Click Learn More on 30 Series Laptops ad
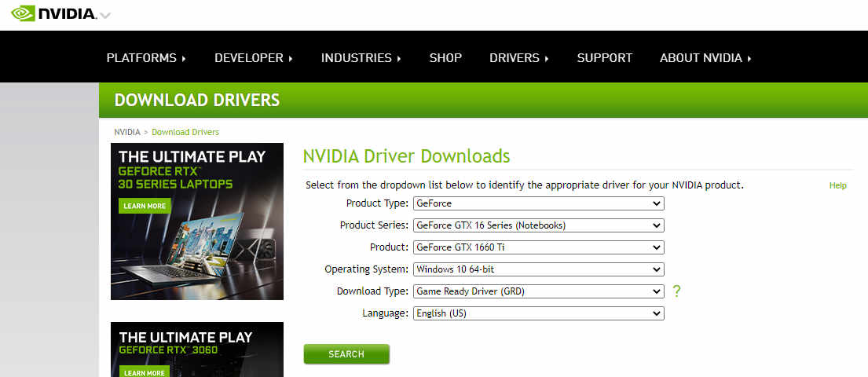Viewport: 868px width, 377px height. point(145,206)
